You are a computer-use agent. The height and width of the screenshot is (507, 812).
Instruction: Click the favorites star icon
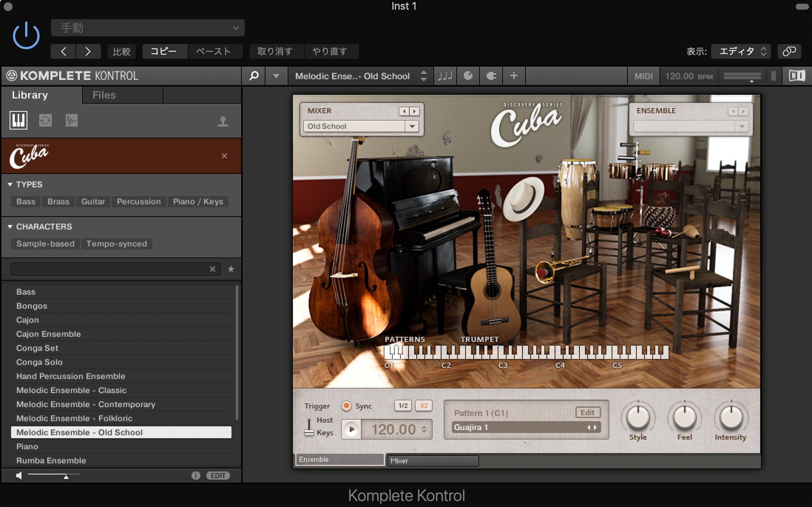(x=231, y=269)
